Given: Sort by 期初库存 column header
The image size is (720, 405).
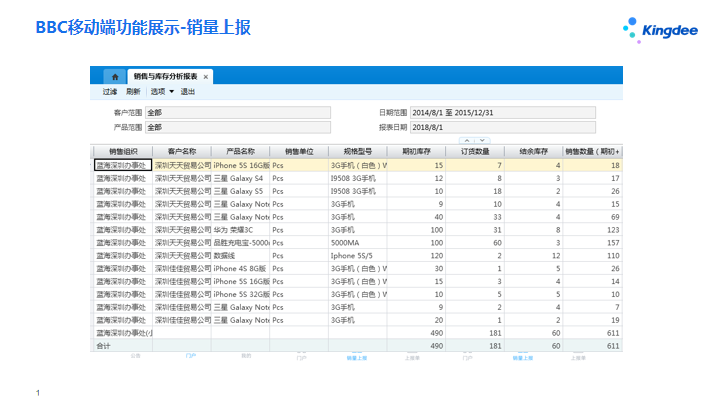Looking at the screenshot, I should 416,152.
